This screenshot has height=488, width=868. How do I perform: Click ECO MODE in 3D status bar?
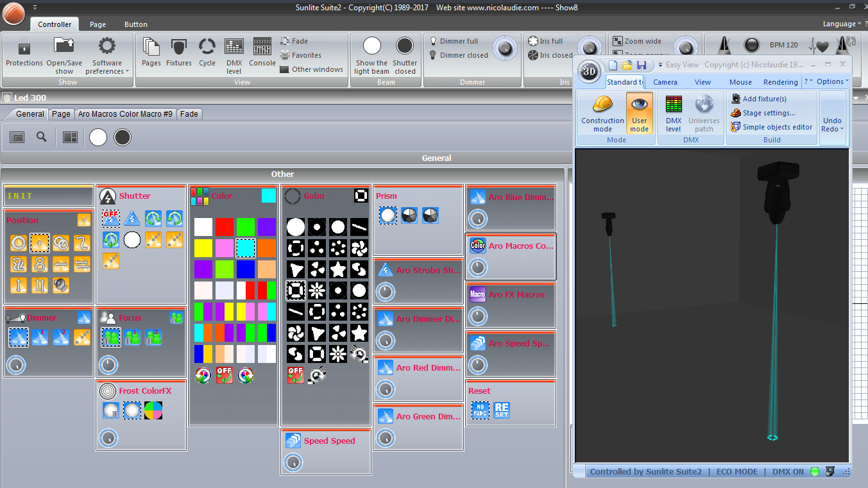[x=737, y=472]
